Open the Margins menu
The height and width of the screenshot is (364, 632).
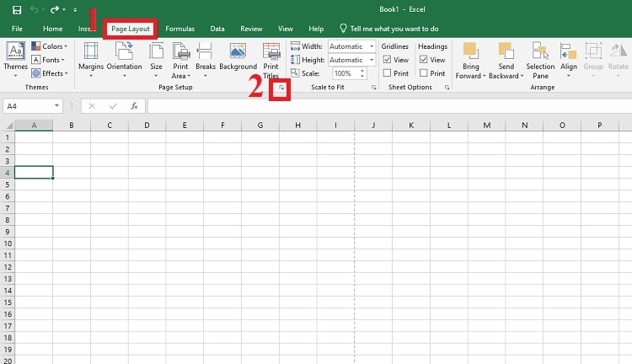click(x=91, y=60)
